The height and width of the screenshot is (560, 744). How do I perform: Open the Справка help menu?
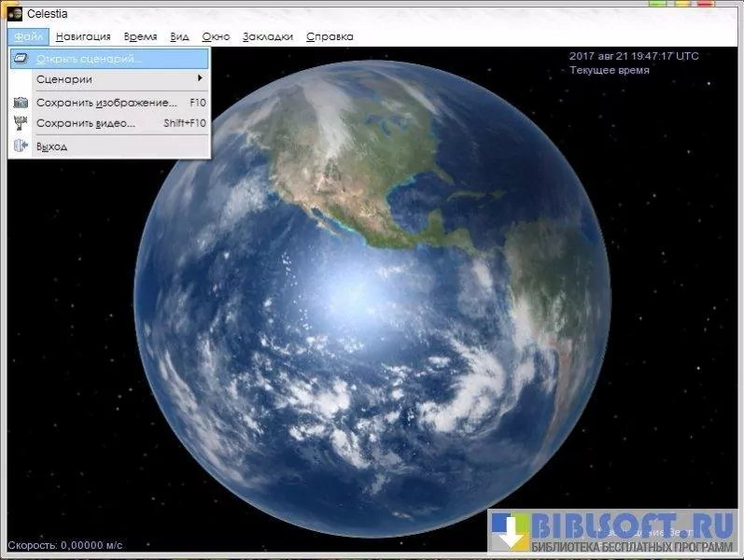pos(330,36)
